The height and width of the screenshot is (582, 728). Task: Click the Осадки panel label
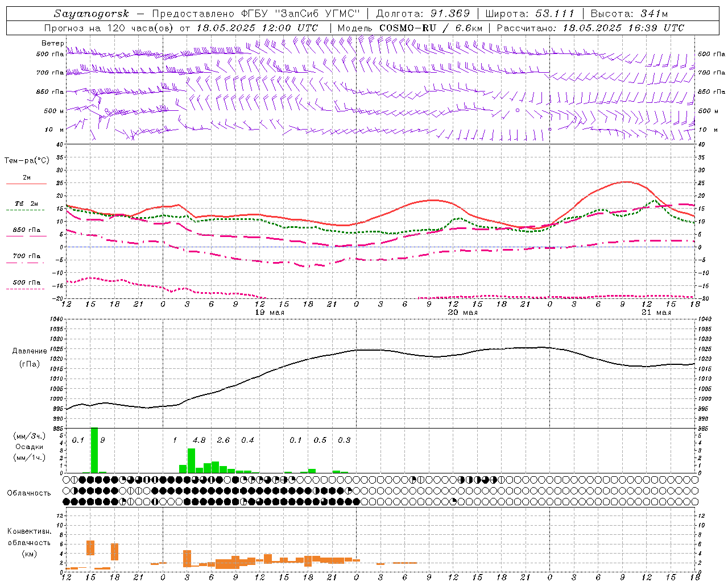tap(30, 447)
